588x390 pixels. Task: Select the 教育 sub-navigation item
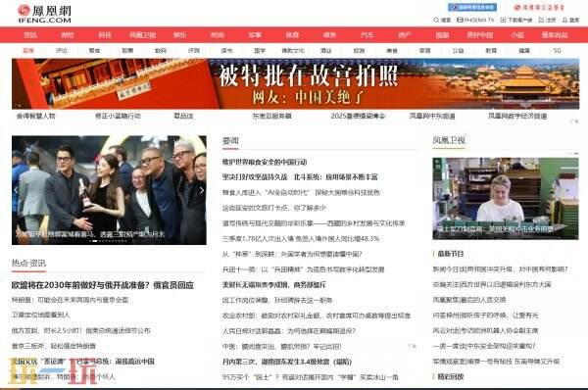(491, 50)
